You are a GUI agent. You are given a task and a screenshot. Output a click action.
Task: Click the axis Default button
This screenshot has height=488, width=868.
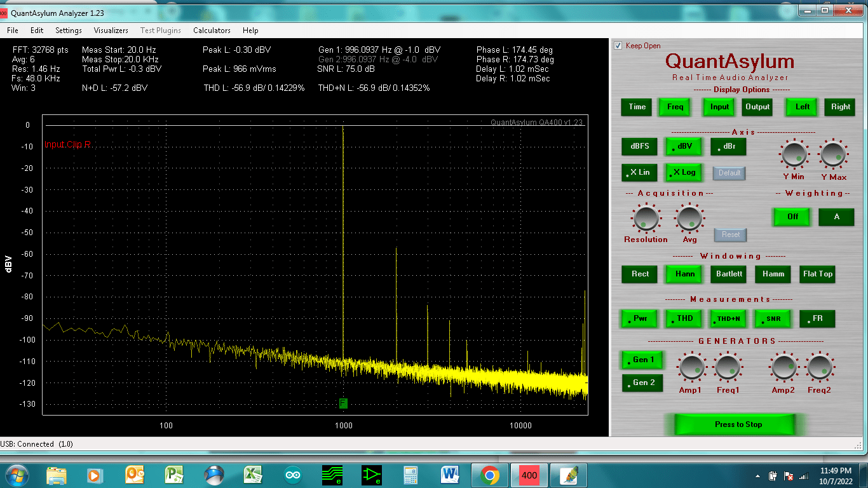[x=729, y=173]
